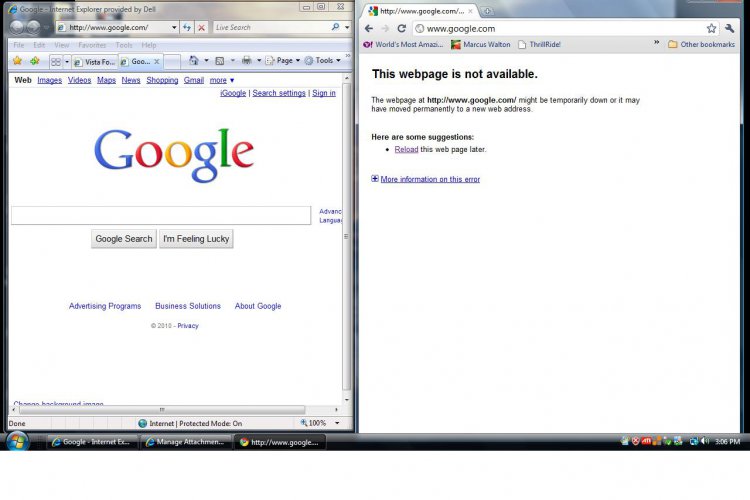
Task: Open IE Quick Tabs grid icon
Action: click(x=56, y=62)
